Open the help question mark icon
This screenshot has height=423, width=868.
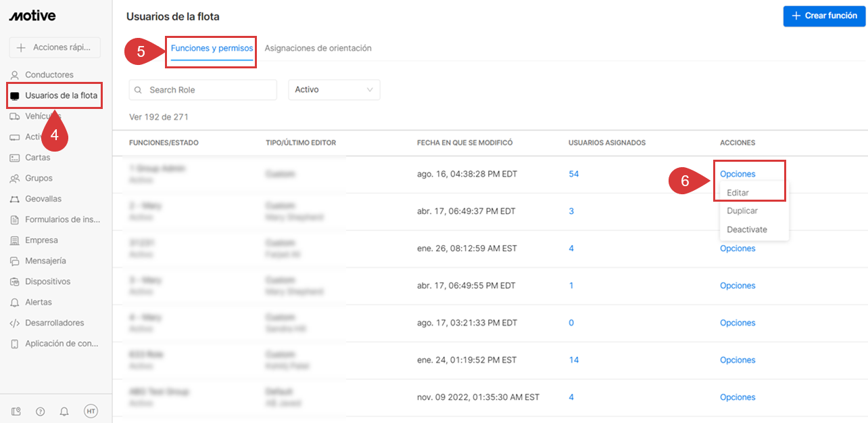pyautogui.click(x=40, y=411)
